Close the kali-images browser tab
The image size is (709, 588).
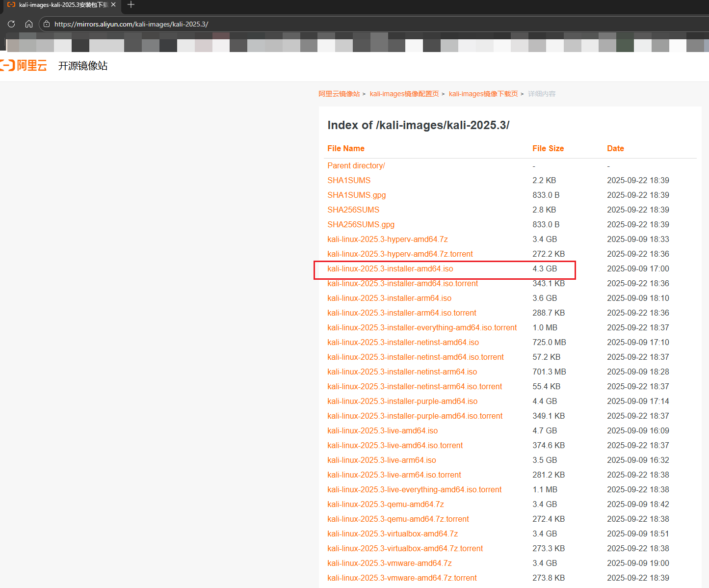click(x=113, y=4)
